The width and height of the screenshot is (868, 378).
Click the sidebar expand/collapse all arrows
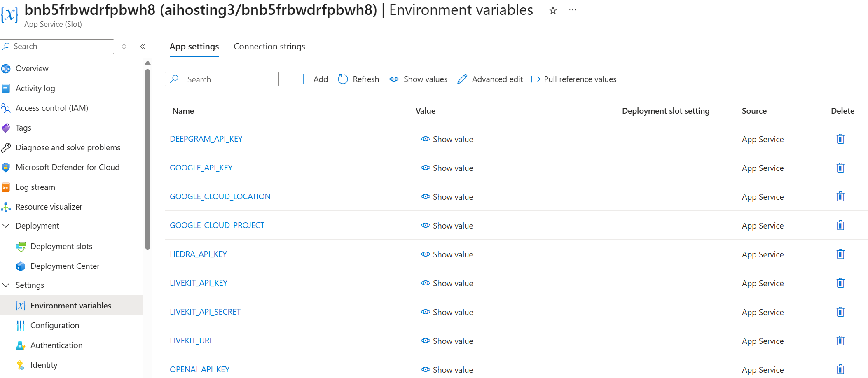[124, 47]
